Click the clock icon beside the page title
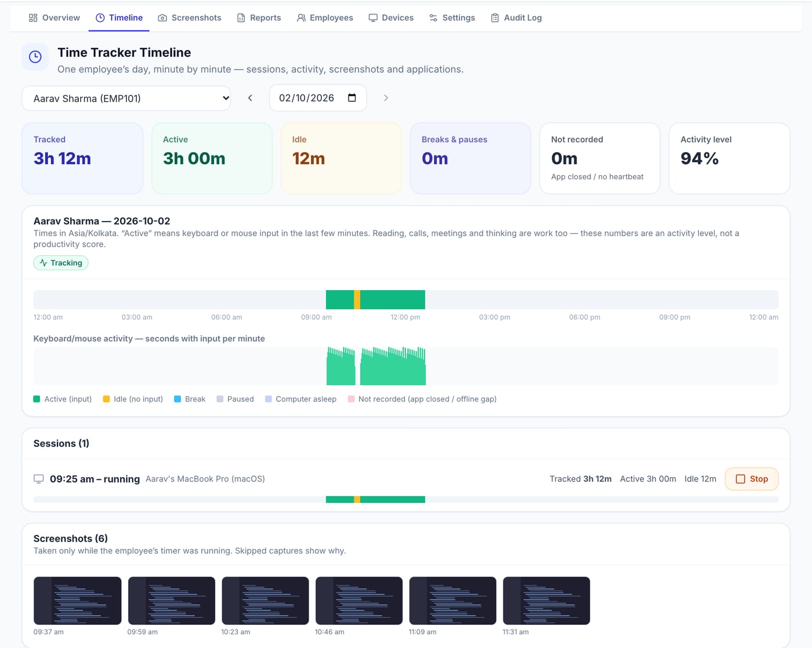The height and width of the screenshot is (648, 812). [35, 57]
